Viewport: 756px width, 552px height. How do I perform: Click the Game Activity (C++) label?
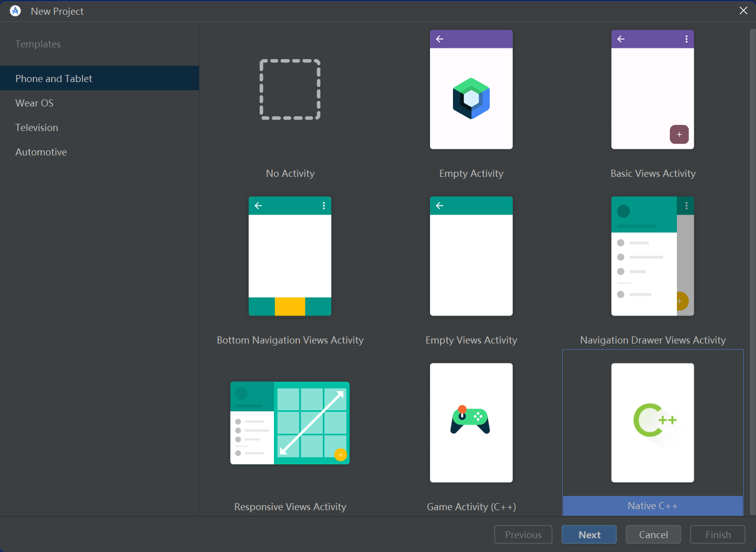click(471, 507)
